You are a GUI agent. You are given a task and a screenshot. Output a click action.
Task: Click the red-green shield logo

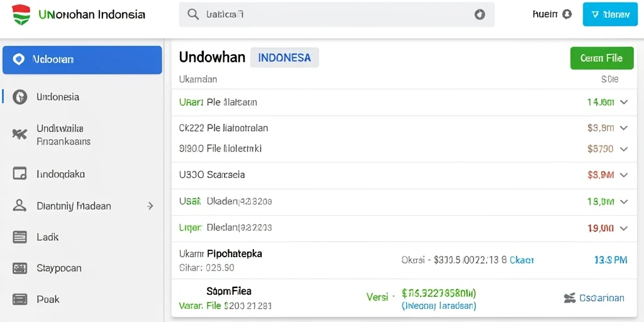(21, 15)
